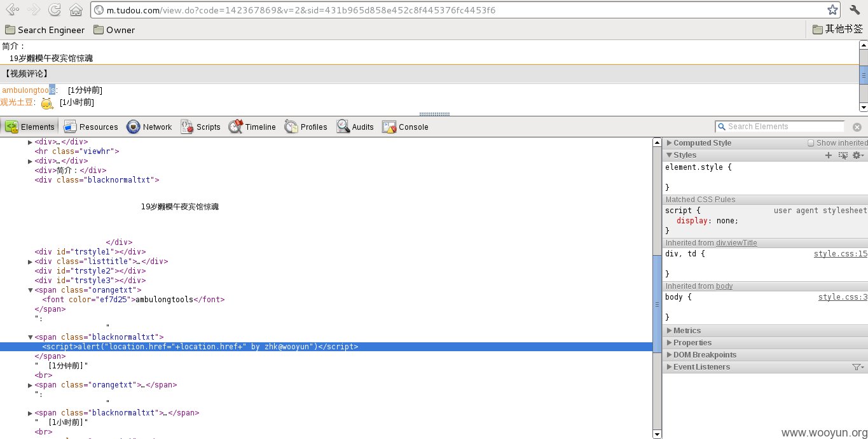868x439 pixels.
Task: Open the Timeline panel
Action: coord(252,127)
